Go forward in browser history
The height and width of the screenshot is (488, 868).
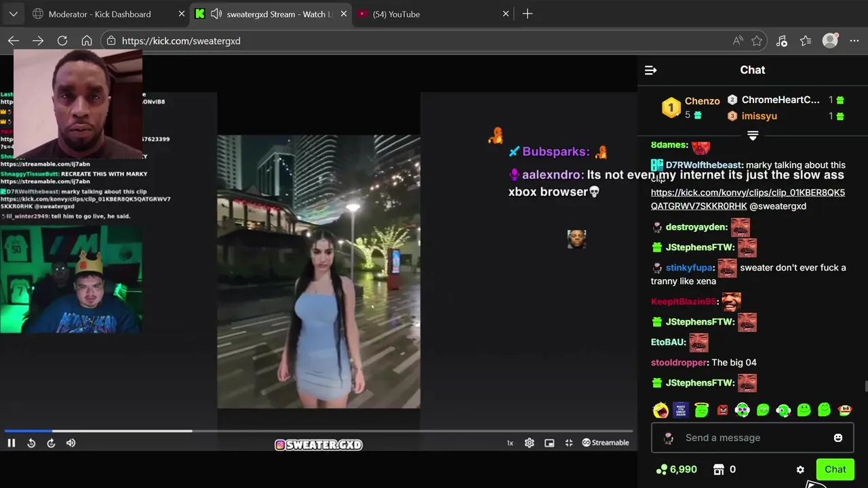click(x=38, y=41)
